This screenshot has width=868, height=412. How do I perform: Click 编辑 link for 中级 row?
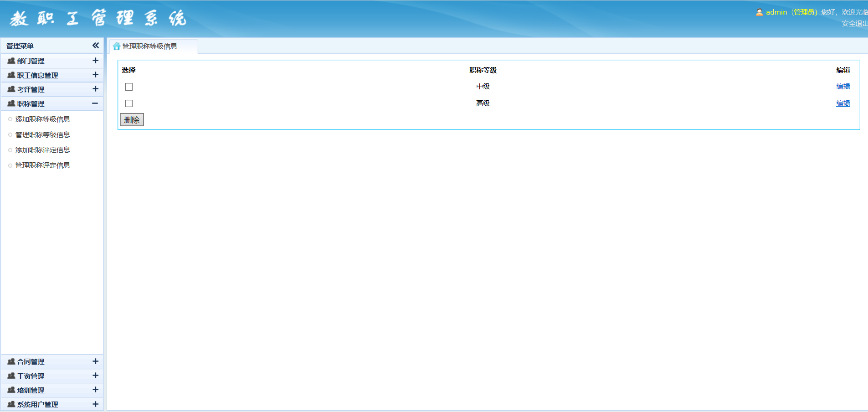tap(843, 87)
